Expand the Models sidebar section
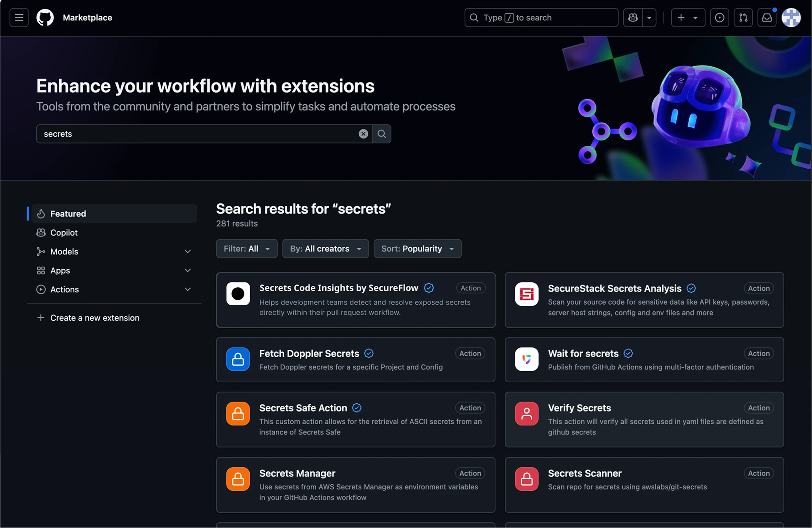 click(188, 251)
